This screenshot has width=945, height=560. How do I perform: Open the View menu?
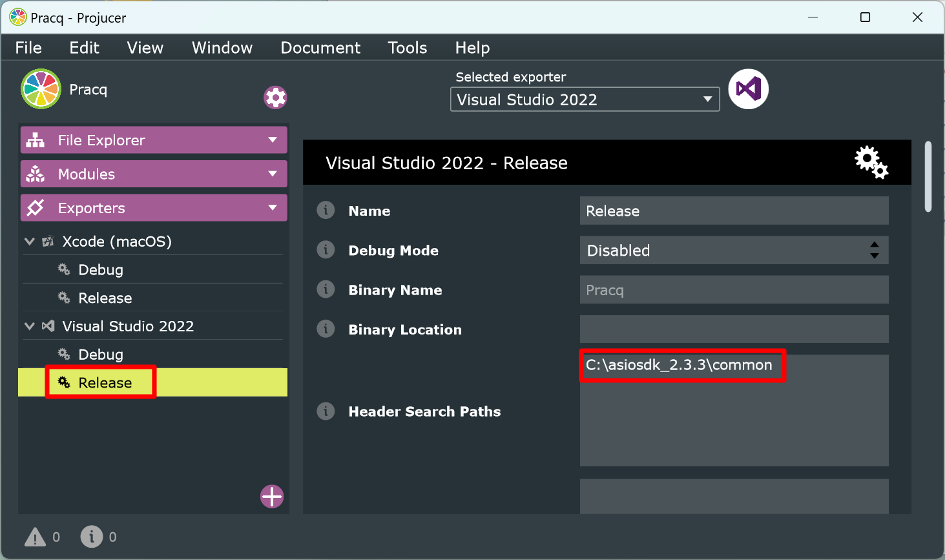[x=145, y=48]
